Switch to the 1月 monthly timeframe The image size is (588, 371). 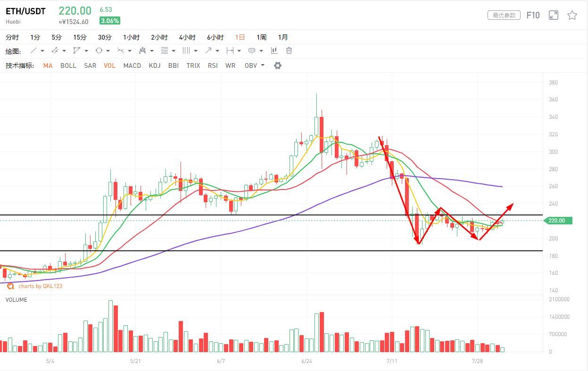pos(283,37)
